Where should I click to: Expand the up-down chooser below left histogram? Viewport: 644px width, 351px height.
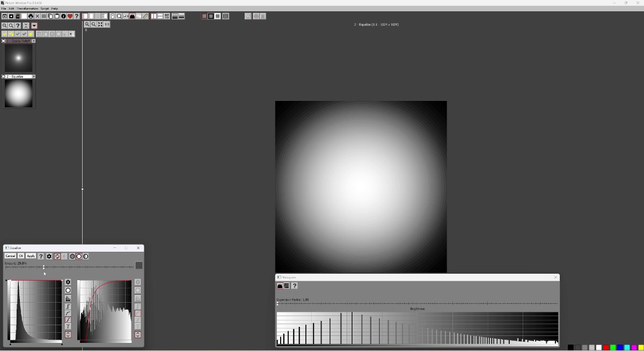click(68, 335)
